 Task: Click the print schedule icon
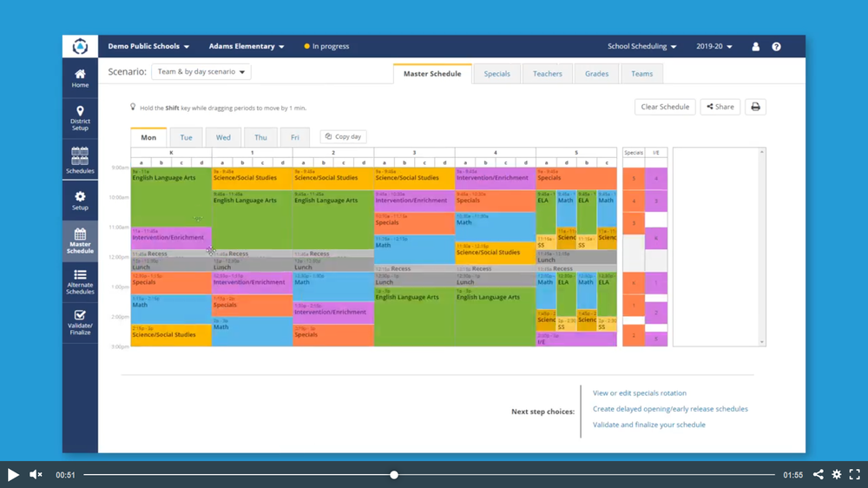coord(756,107)
